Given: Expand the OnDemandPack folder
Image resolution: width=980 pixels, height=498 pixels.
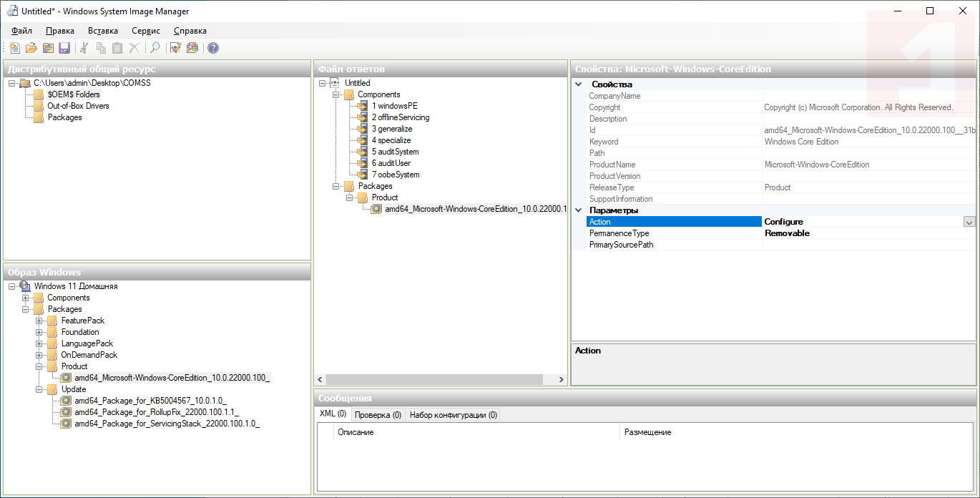Looking at the screenshot, I should pyautogui.click(x=39, y=355).
